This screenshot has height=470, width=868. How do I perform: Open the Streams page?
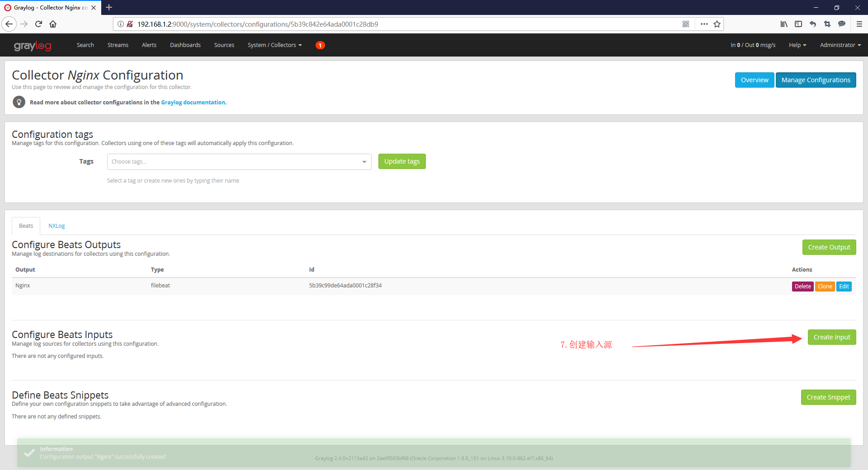click(x=118, y=45)
